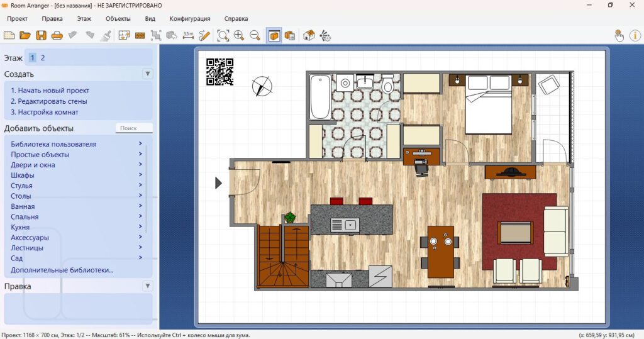Viewport: 644px width, 339px height.
Task: Select the toilet in the bathroom
Action: 387,85
